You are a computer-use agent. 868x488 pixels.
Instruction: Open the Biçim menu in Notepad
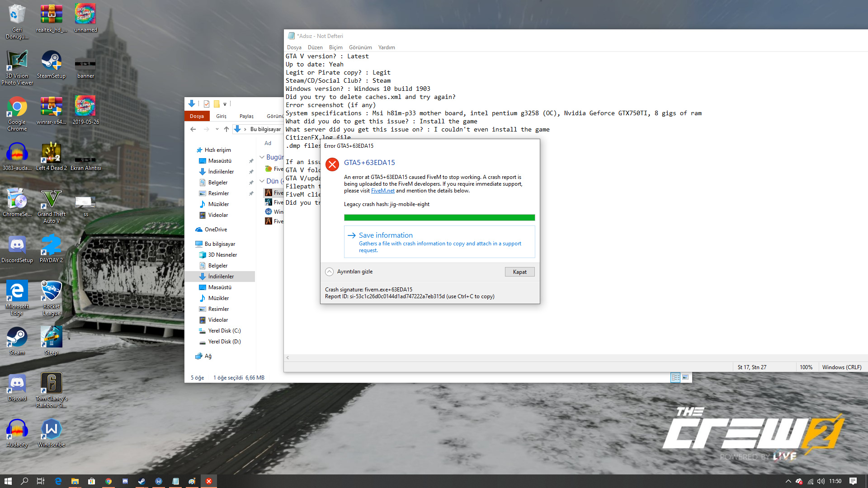pos(335,47)
